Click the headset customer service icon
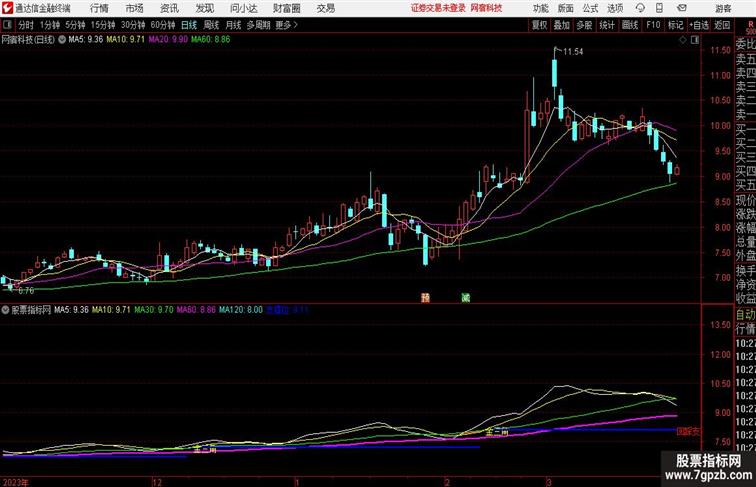This screenshot has height=487, width=756. coord(640,8)
